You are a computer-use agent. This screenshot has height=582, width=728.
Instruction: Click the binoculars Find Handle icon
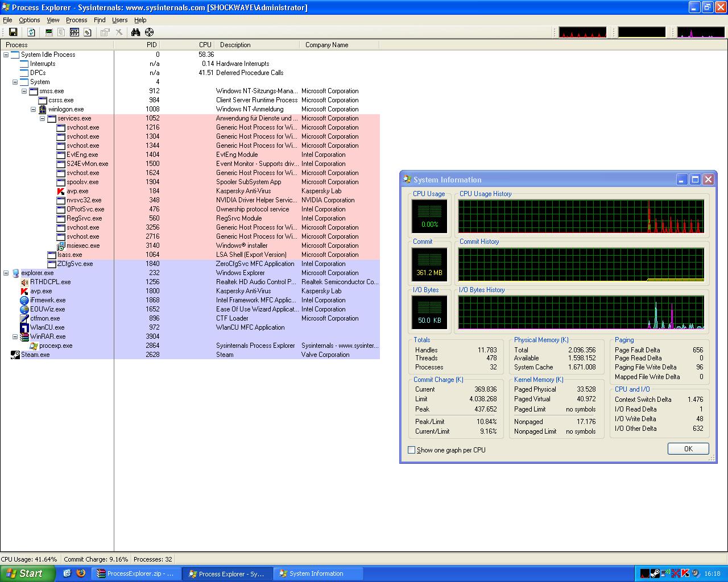click(x=135, y=32)
